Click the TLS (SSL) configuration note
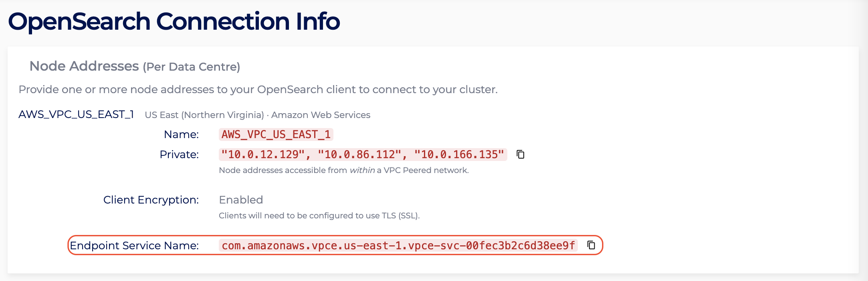This screenshot has width=868, height=281. [319, 216]
